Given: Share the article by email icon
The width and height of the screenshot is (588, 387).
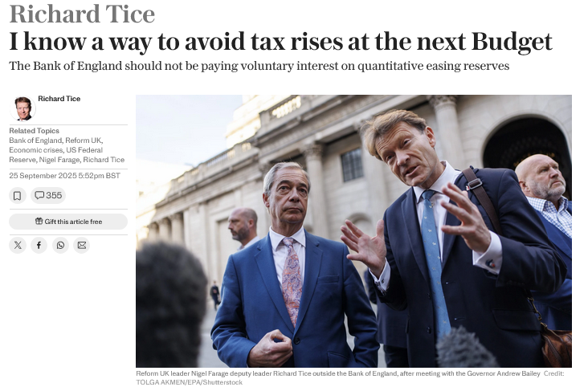Looking at the screenshot, I should point(81,246).
